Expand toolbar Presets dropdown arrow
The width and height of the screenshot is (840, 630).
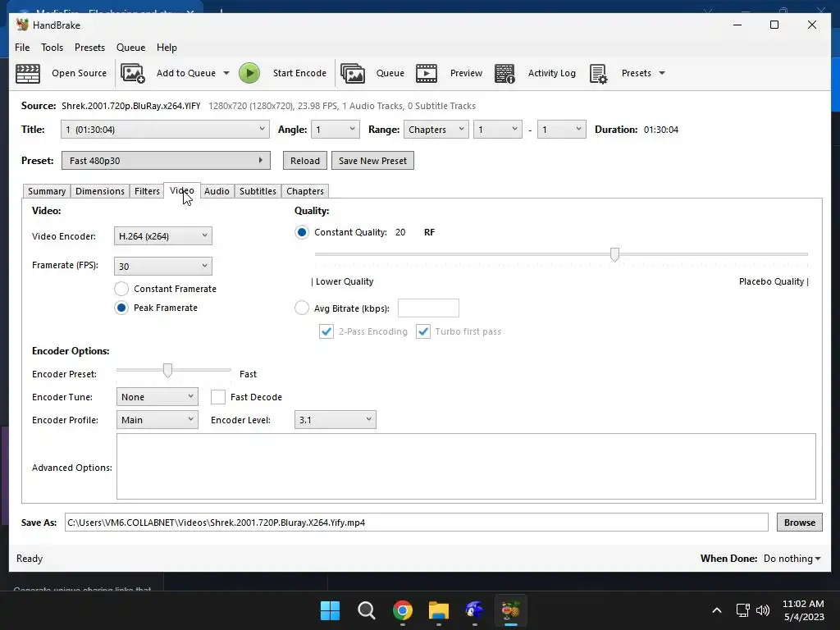point(662,73)
